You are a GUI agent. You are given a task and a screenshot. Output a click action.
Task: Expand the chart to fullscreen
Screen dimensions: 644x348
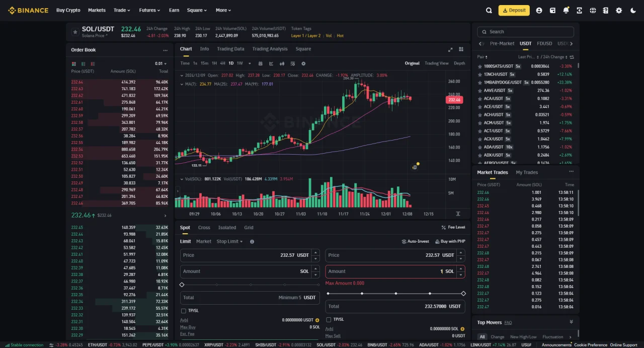point(450,49)
